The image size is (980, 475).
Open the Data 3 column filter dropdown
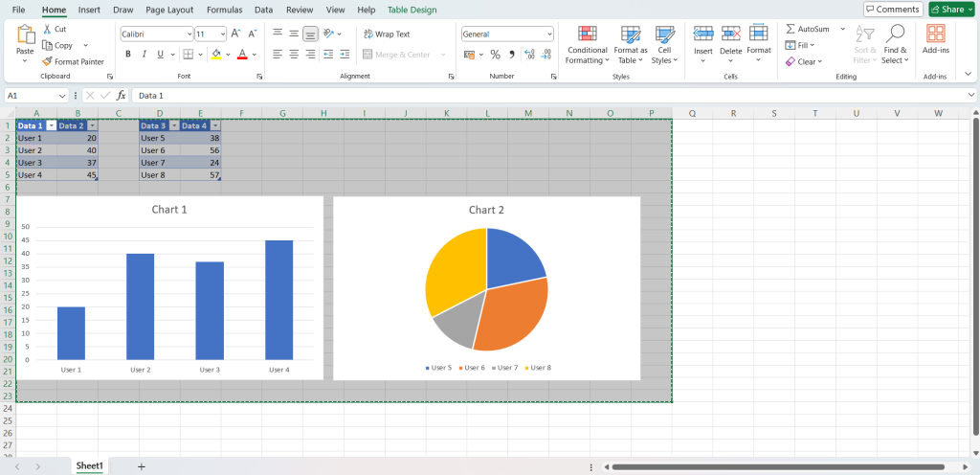tap(174, 125)
